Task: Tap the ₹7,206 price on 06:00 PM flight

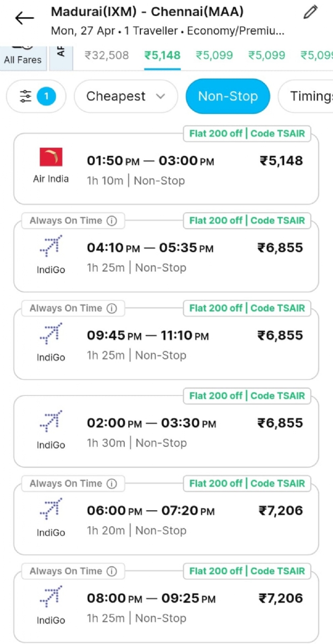Action: (x=281, y=511)
